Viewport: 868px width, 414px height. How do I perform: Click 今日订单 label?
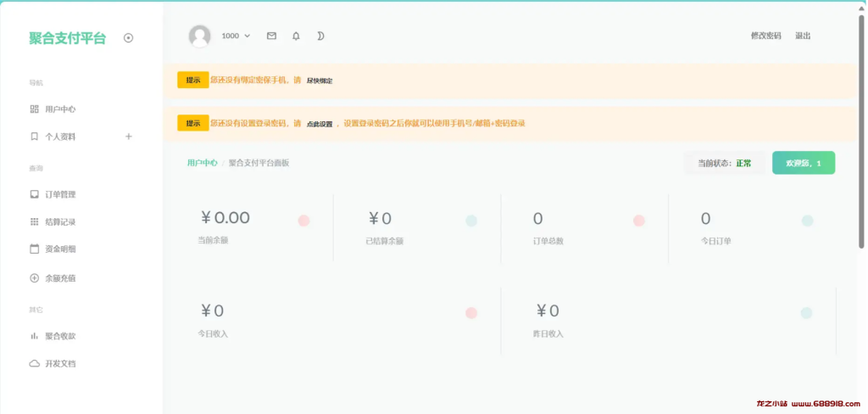click(715, 241)
